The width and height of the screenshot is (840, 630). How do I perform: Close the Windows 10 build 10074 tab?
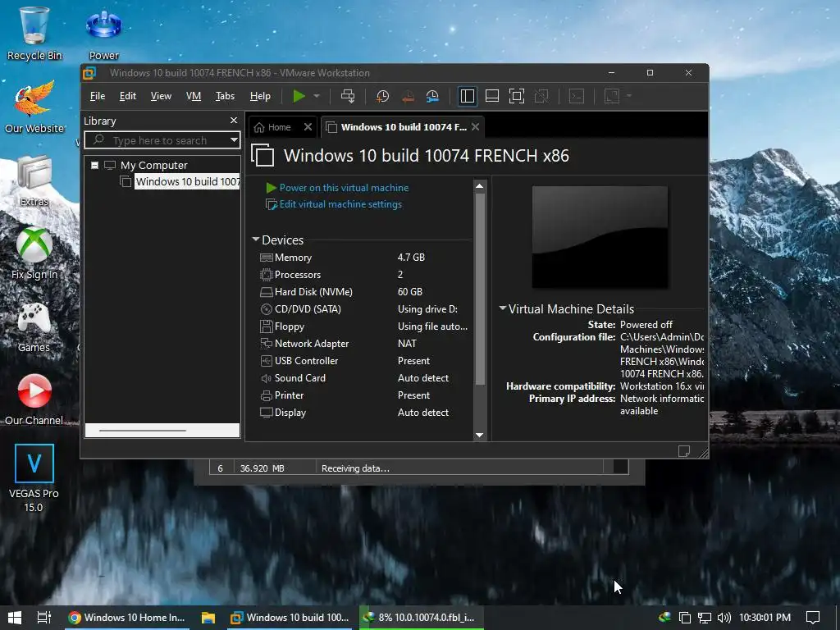coord(475,127)
